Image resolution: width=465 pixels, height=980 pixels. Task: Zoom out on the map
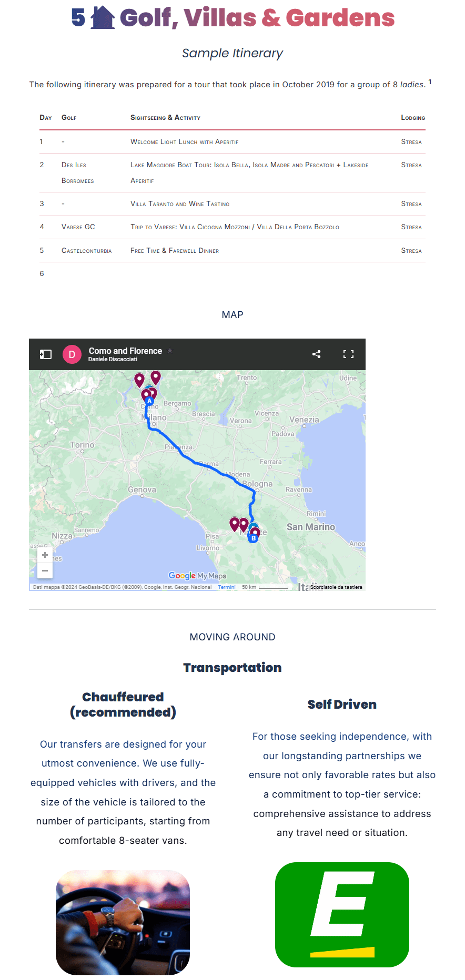pos(45,570)
